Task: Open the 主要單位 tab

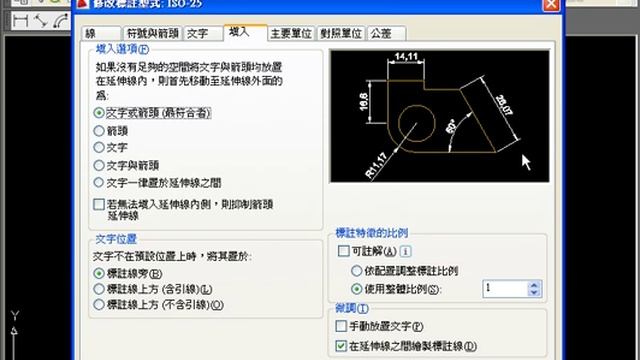Action: 291,33
